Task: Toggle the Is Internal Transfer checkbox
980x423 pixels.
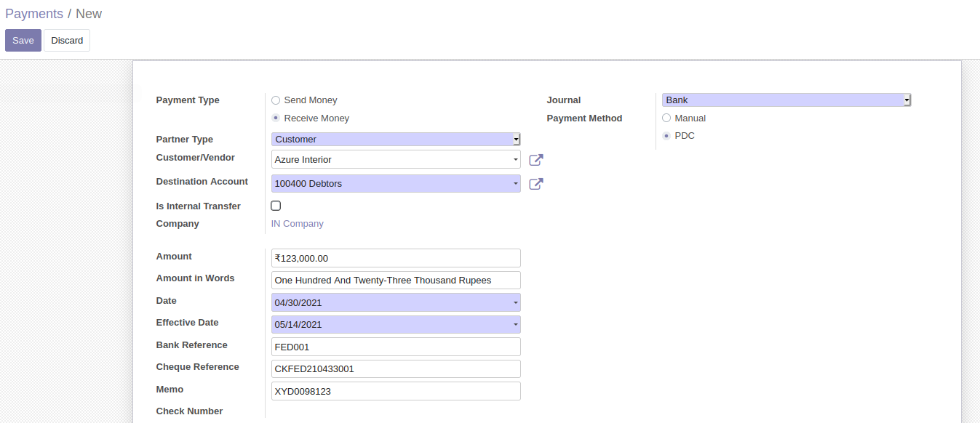Action: [276, 206]
